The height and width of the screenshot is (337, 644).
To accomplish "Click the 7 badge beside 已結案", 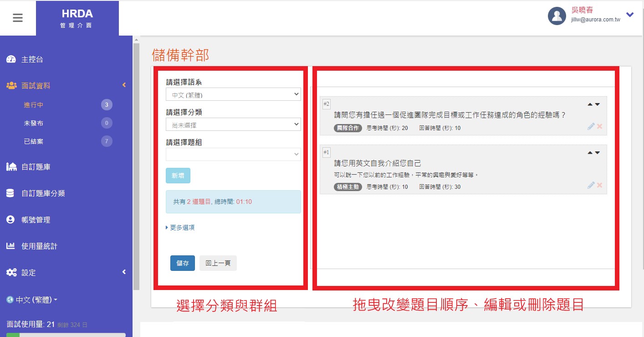I will click(107, 141).
